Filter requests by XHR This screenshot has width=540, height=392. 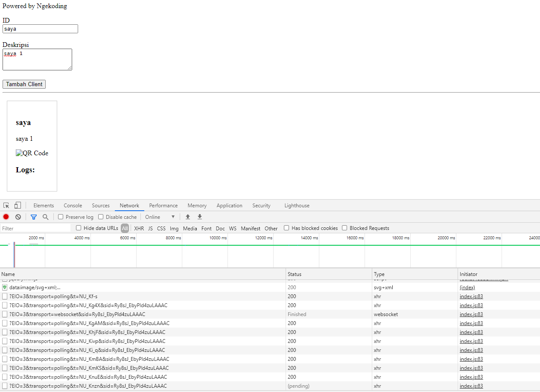[139, 228]
